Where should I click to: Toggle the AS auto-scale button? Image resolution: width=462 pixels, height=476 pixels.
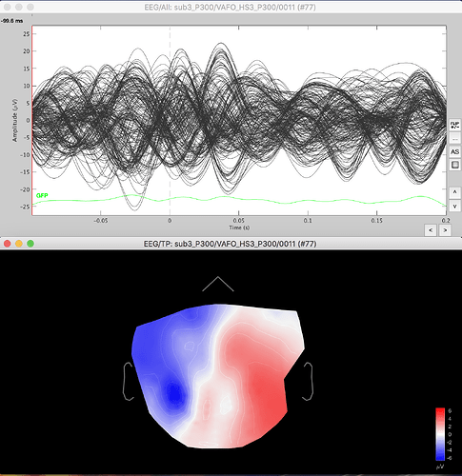coord(454,152)
